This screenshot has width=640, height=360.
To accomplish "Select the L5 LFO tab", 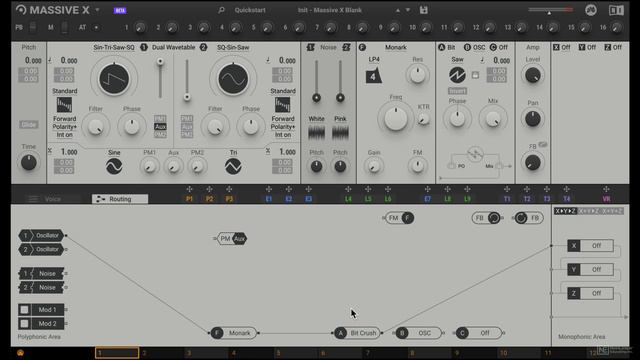I will click(x=368, y=199).
